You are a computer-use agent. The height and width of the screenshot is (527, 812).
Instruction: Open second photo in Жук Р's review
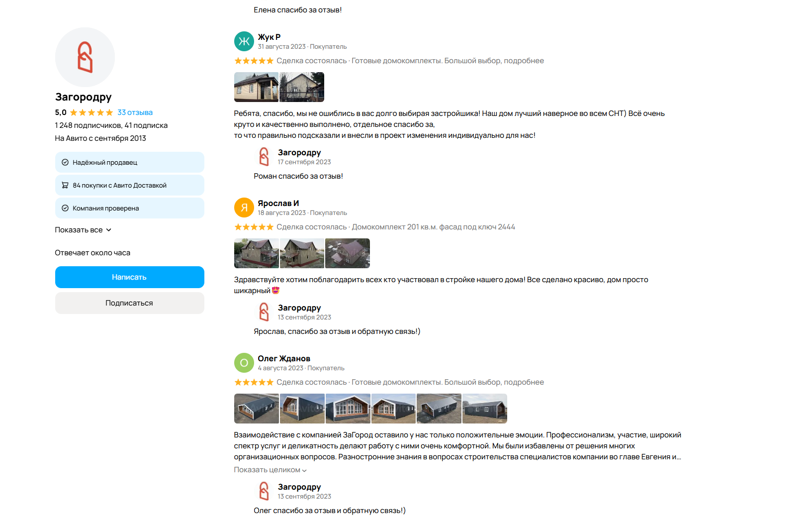302,87
